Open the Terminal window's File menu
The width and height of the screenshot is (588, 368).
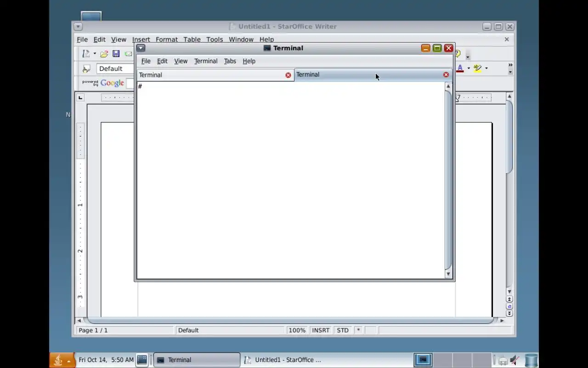(146, 61)
